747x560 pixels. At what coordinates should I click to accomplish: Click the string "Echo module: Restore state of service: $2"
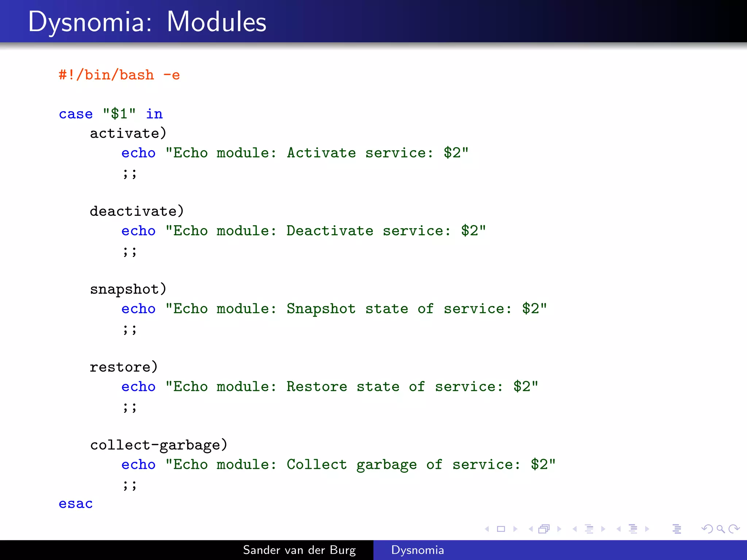pyautogui.click(x=352, y=386)
